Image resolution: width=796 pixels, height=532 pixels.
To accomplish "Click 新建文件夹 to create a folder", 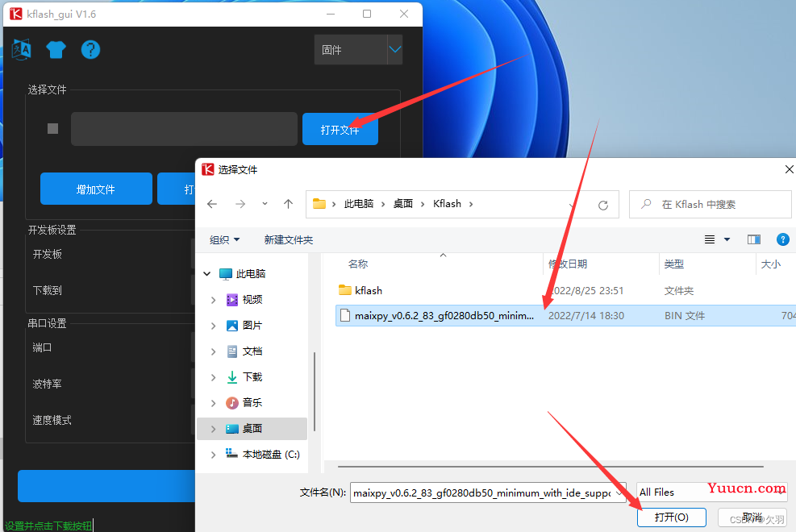I will [289, 239].
